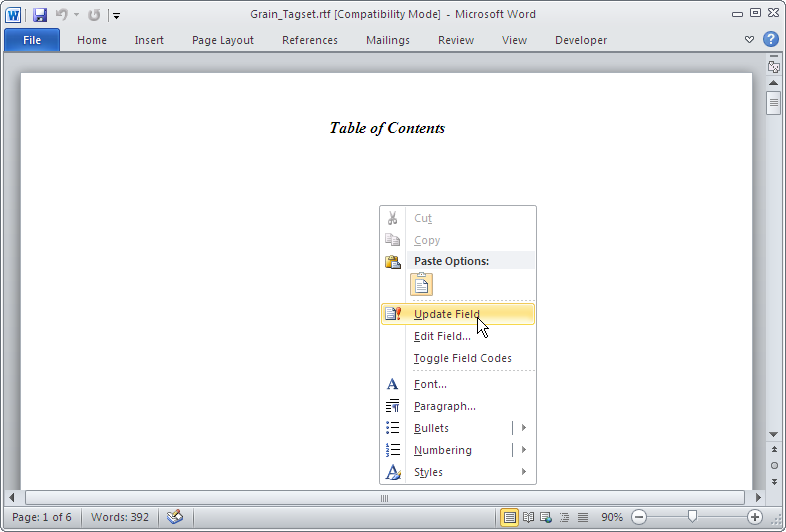Click the Cut icon in context menu
This screenshot has width=786, height=532.
392,218
